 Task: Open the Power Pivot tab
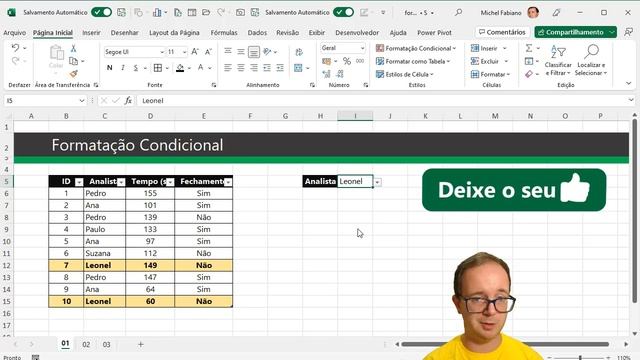[x=434, y=32]
